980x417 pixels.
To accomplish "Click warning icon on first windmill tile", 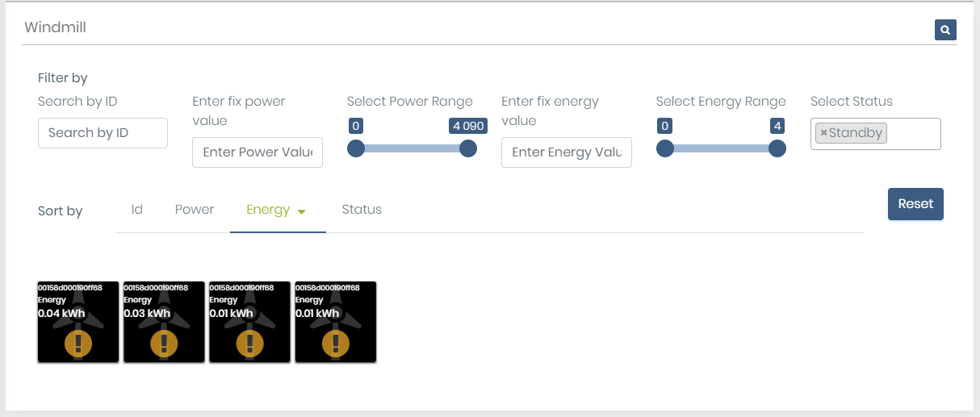I will [78, 343].
